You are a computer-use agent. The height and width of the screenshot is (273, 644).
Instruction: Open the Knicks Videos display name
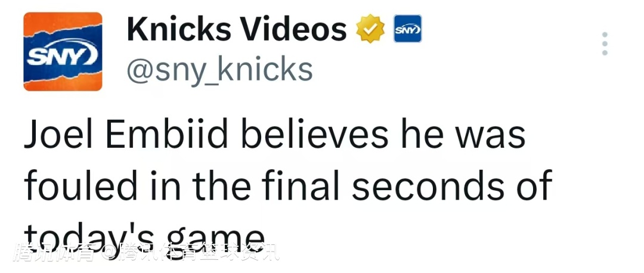pos(236,29)
